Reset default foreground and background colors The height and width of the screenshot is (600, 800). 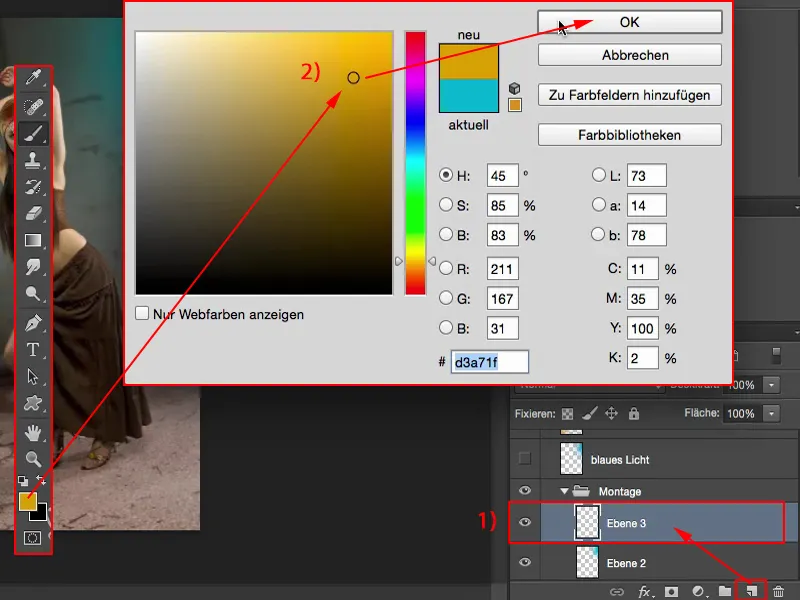coord(23,481)
